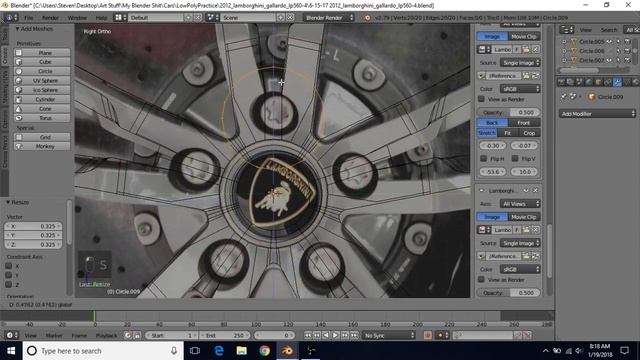Image resolution: width=640 pixels, height=360 pixels.
Task: Switch background image to Front
Action: coord(524,122)
